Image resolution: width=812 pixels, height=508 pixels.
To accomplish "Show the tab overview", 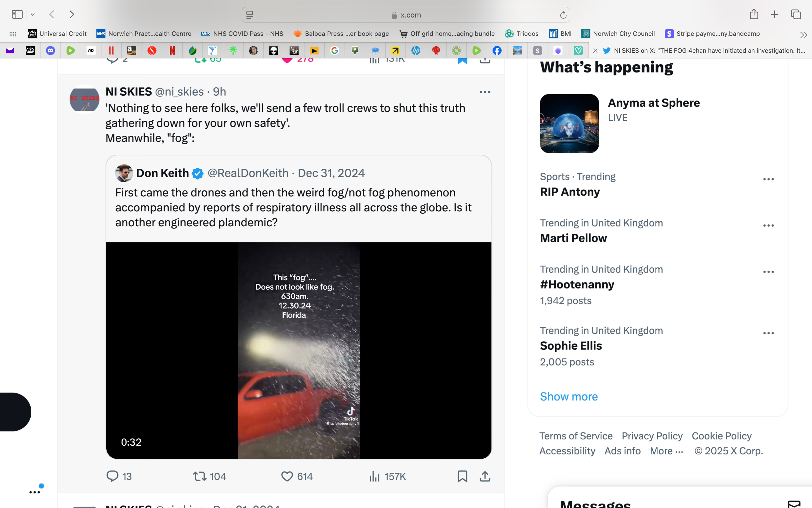I will (796, 14).
